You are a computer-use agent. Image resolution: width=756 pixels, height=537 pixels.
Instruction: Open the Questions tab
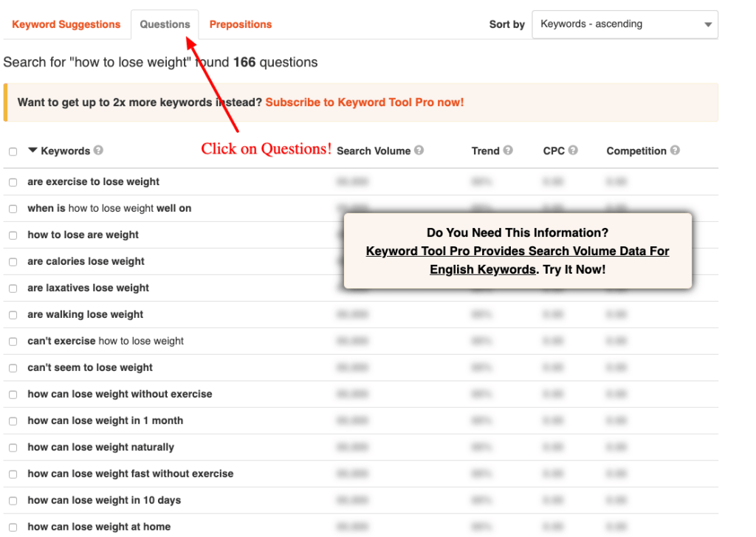[165, 24]
